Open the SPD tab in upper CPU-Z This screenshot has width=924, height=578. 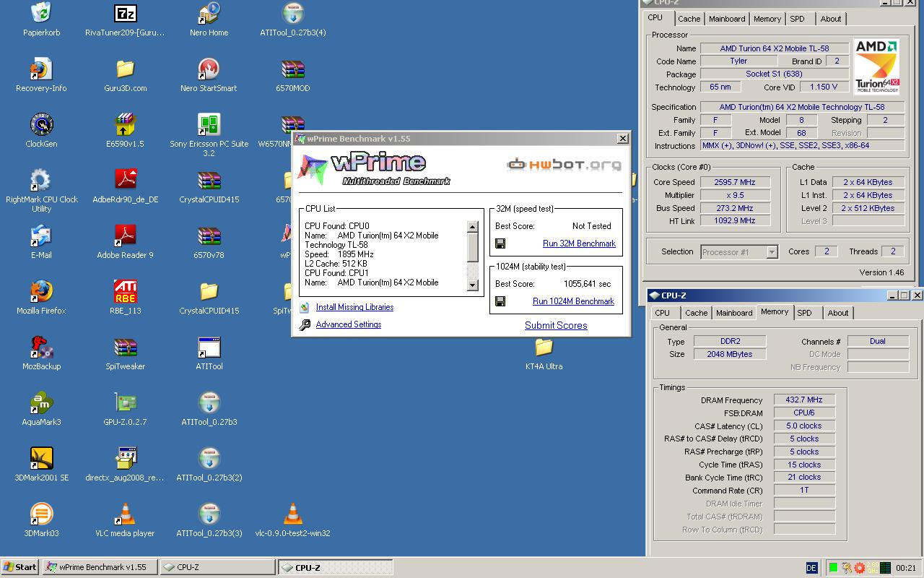pos(797,19)
